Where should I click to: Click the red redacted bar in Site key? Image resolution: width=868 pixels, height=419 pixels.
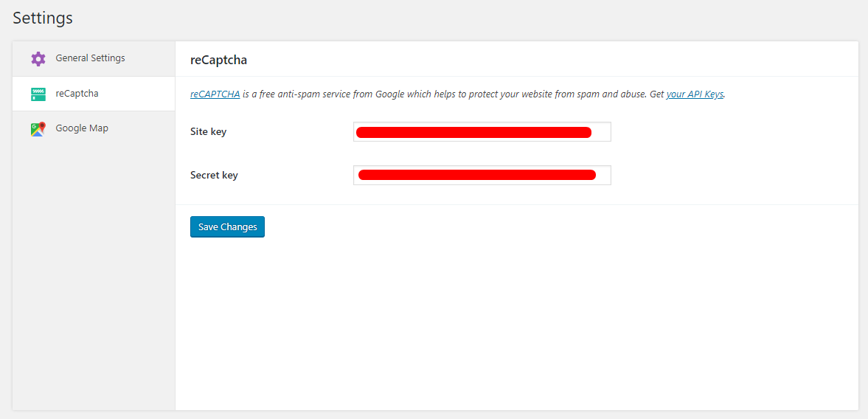[x=473, y=132]
